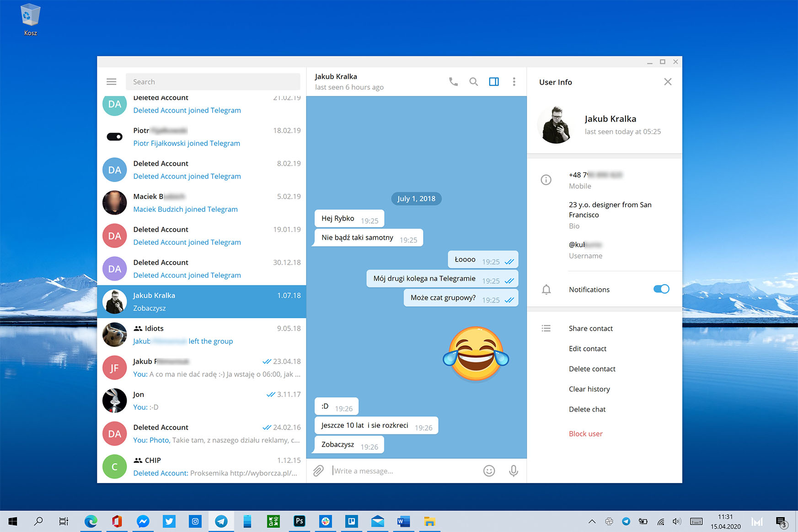Screen dimensions: 798x532
Task: Start a voice call with Jakub Kralka
Action: pos(453,82)
